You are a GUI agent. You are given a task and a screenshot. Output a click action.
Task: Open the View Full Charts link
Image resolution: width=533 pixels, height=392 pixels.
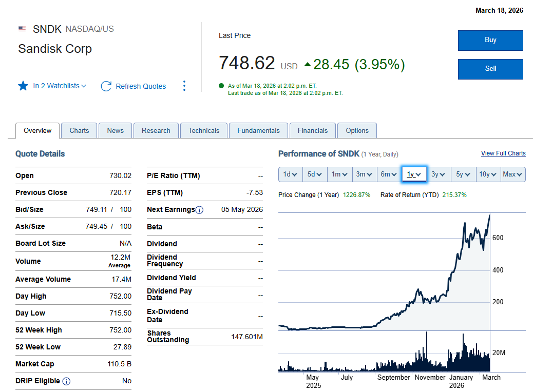(503, 153)
